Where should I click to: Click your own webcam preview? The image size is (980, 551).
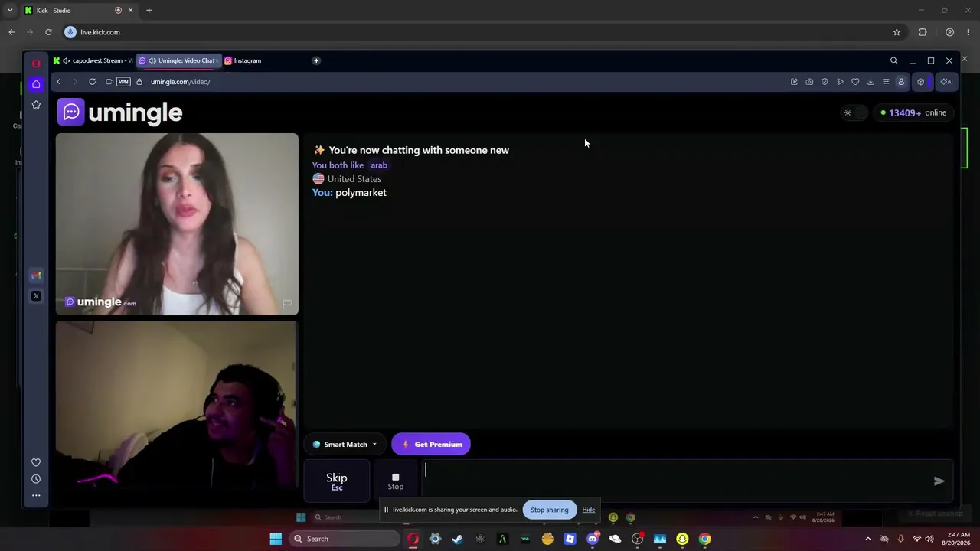[177, 405]
